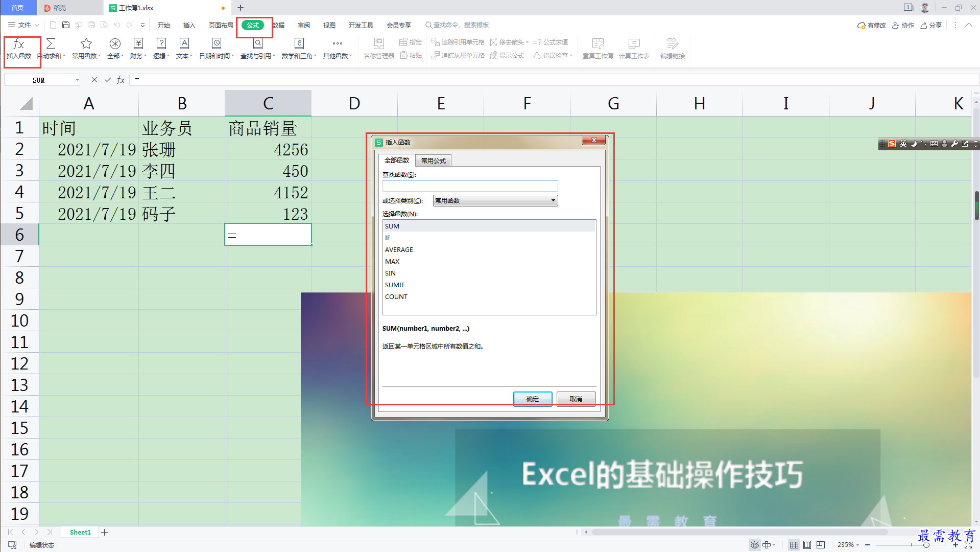Click the 有修改 cloud status button

[872, 25]
